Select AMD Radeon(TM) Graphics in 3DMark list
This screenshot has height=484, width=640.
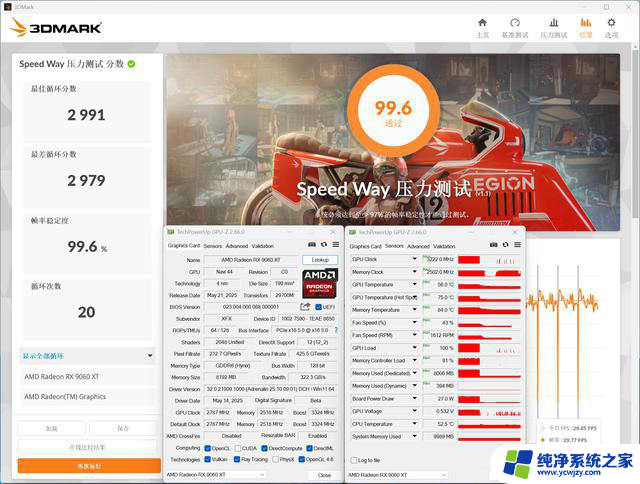click(x=87, y=397)
